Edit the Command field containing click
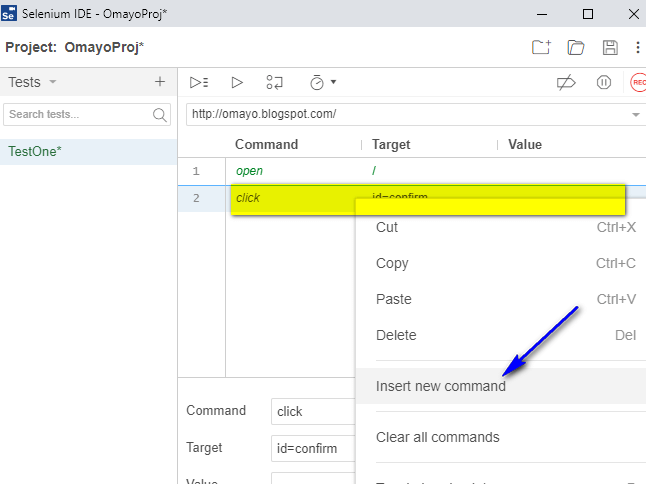 [x=313, y=411]
